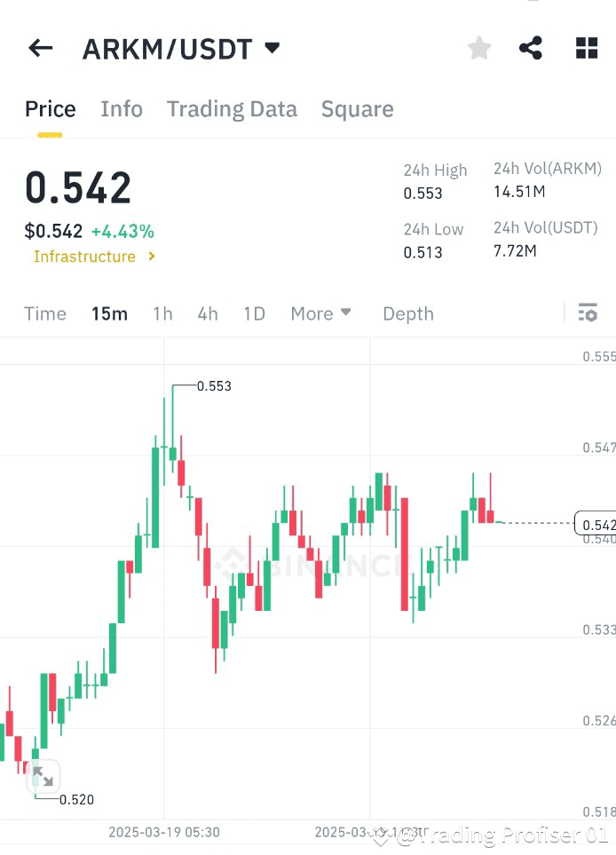Share the ARKM/USDT chart
This screenshot has height=855, width=616.
[x=532, y=48]
